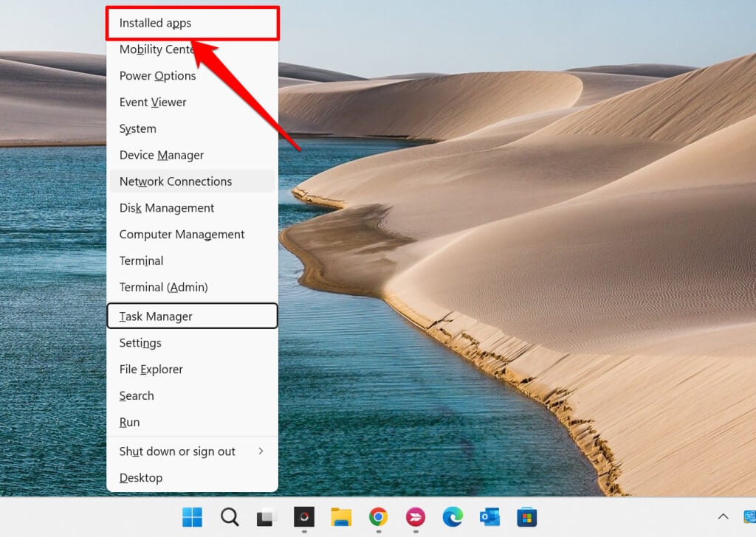
Task: Show hidden icons tray chevron
Action: (724, 517)
